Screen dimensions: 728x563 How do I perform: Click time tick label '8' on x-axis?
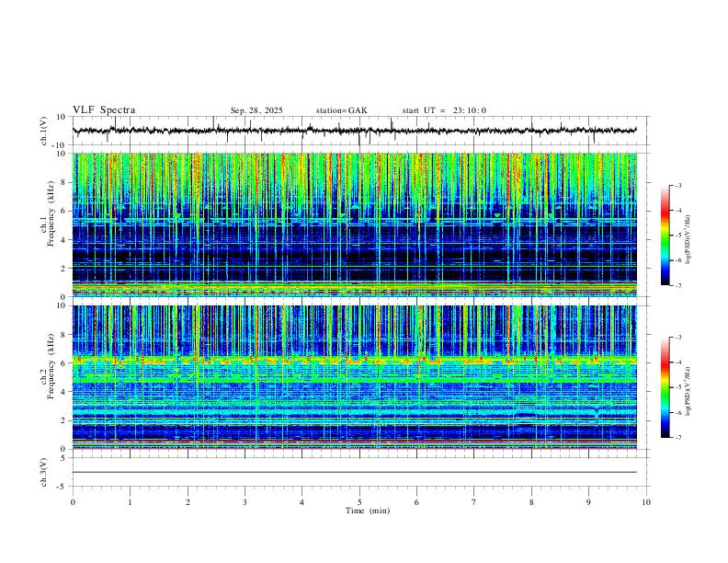point(531,502)
